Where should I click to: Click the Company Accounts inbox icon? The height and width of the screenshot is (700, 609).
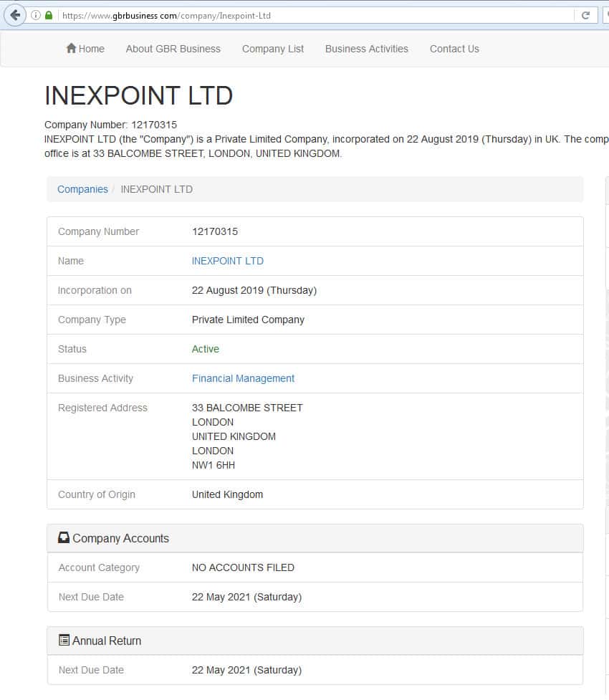64,538
